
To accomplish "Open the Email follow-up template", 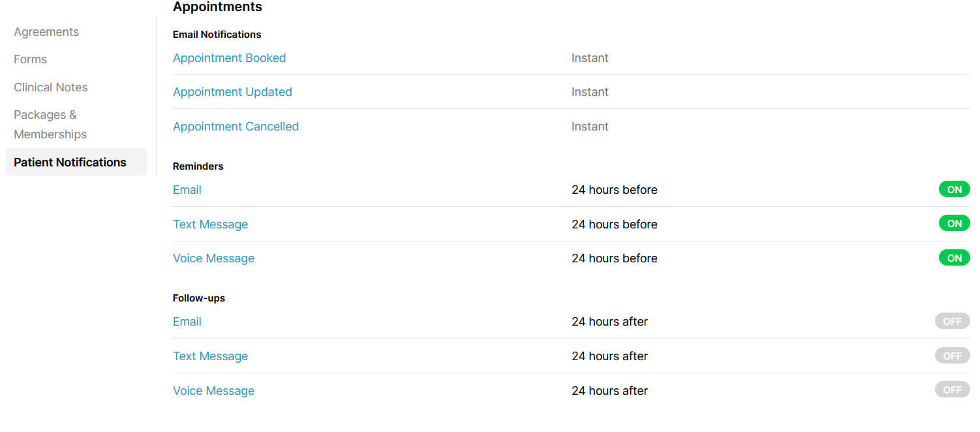I will click(x=187, y=321).
